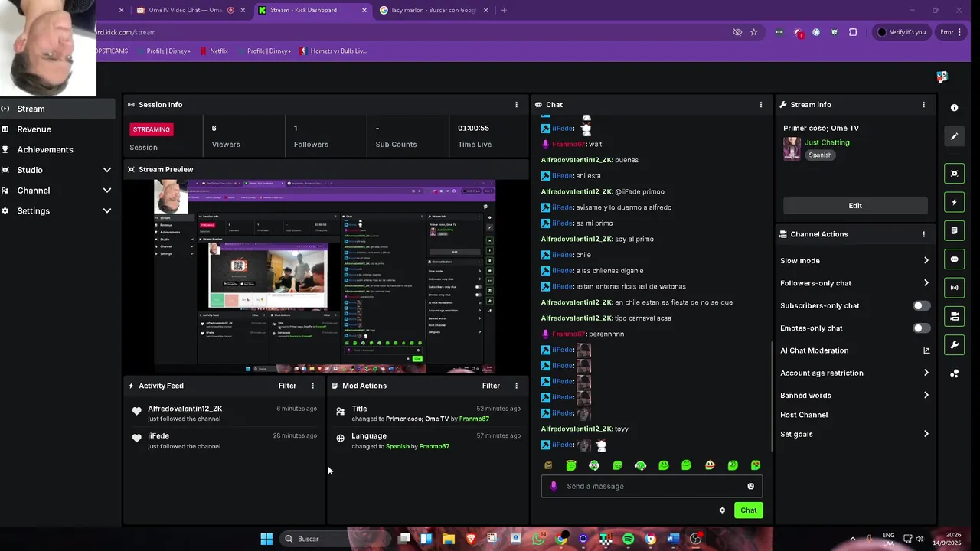The image size is (980, 551).
Task: Open the info icon in right toolbar
Action: pos(954,108)
